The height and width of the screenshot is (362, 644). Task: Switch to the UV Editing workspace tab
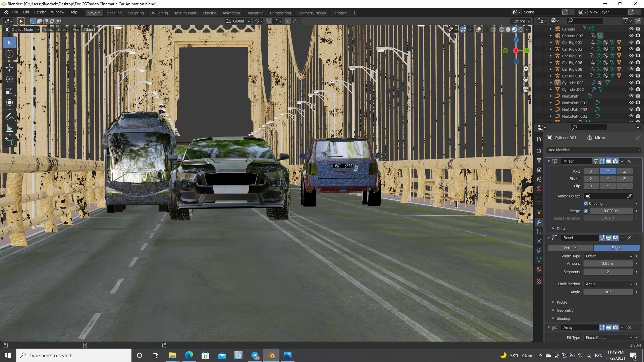coord(159,13)
